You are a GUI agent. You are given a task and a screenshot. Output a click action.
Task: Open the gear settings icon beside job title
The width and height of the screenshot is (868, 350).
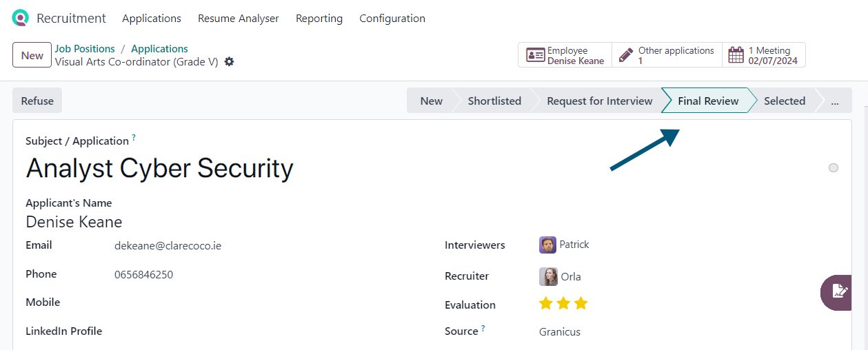(x=230, y=62)
